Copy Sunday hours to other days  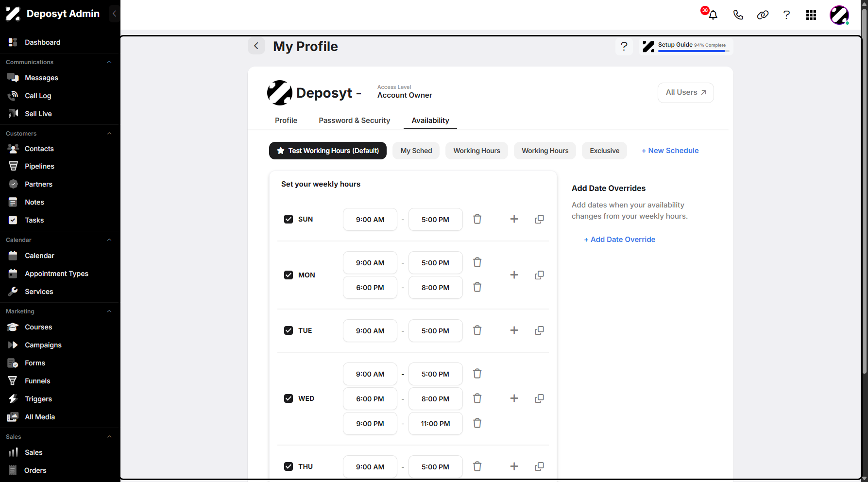click(x=539, y=219)
